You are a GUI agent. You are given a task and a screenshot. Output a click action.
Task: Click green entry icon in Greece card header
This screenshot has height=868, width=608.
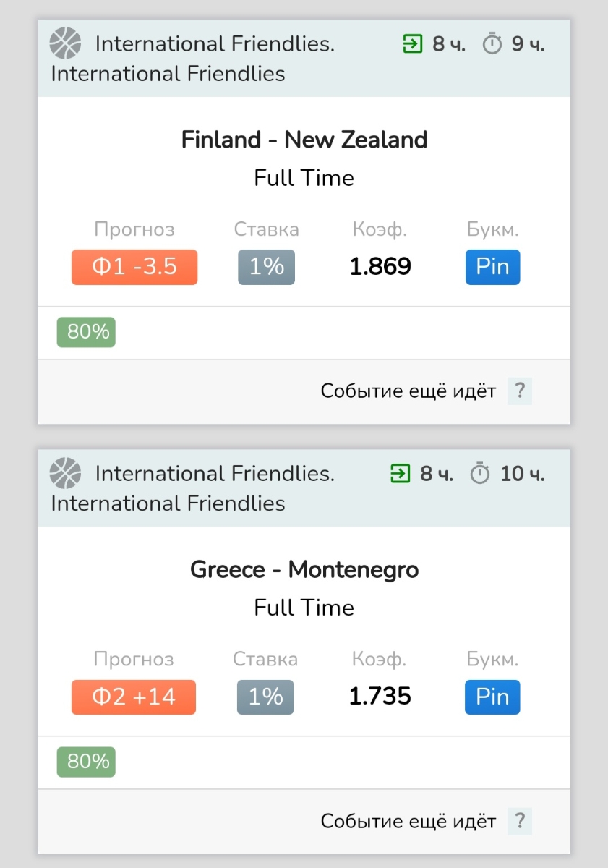(400, 474)
